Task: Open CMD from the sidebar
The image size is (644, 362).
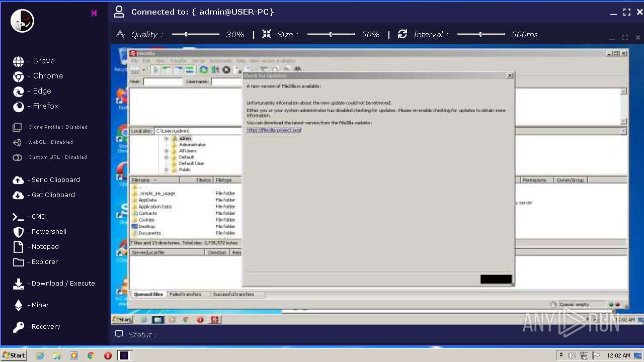Action: (29, 217)
